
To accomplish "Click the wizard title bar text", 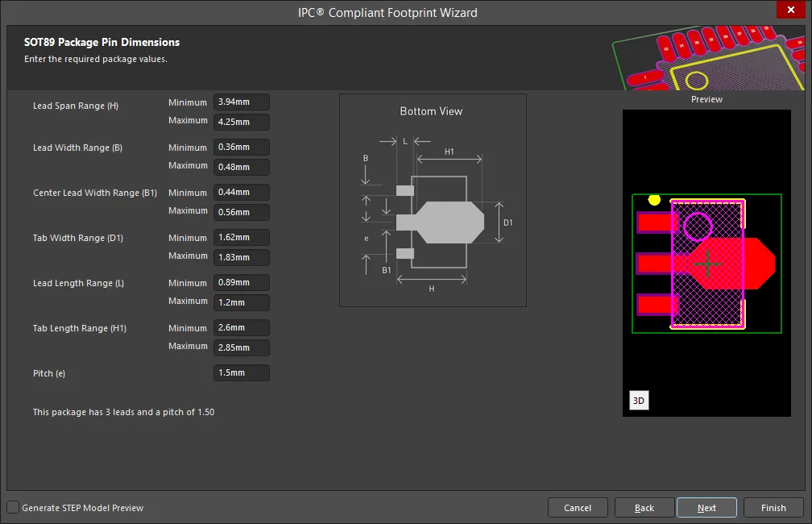I will click(387, 12).
